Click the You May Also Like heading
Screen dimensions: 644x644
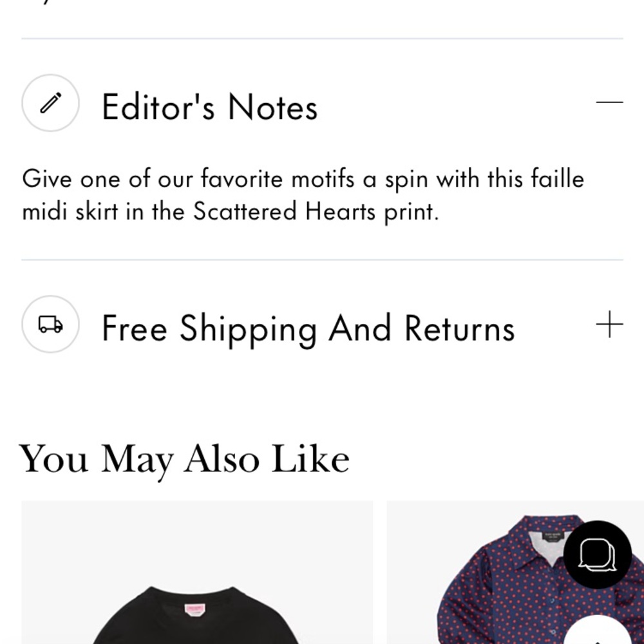[x=184, y=460]
